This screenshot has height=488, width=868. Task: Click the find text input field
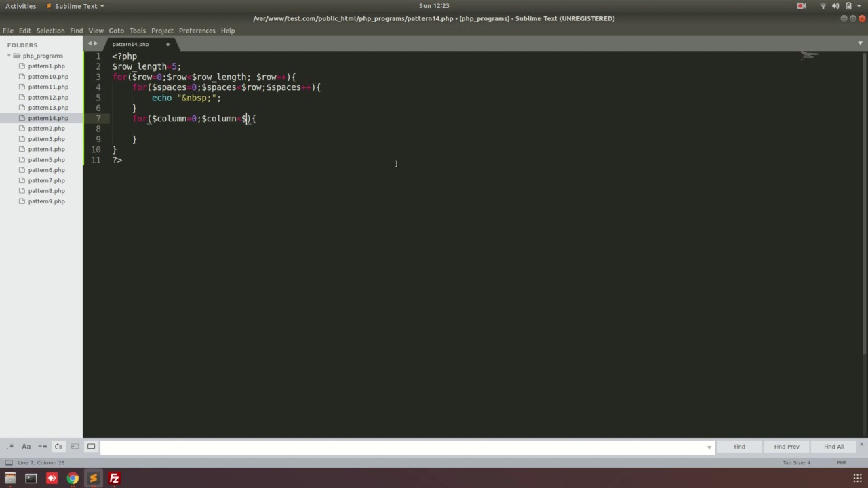(407, 447)
